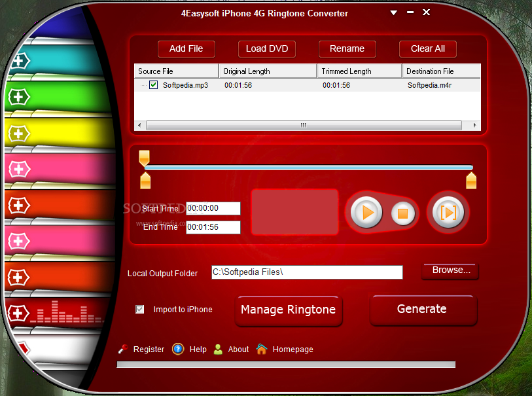This screenshot has width=532, height=396.
Task: Minimize the converter window
Action: [x=410, y=12]
